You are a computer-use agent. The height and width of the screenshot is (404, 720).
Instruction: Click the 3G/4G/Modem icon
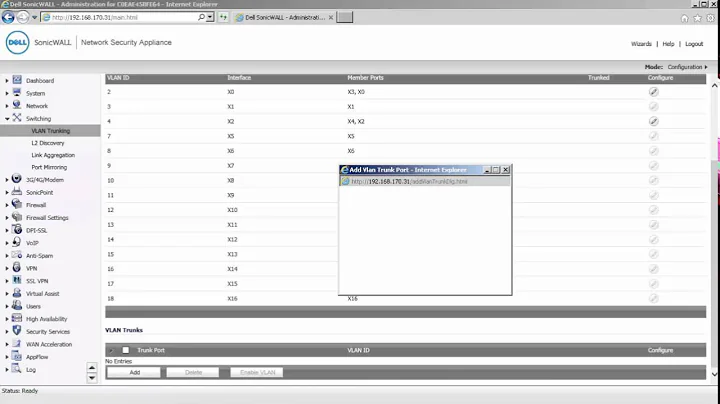[17, 179]
